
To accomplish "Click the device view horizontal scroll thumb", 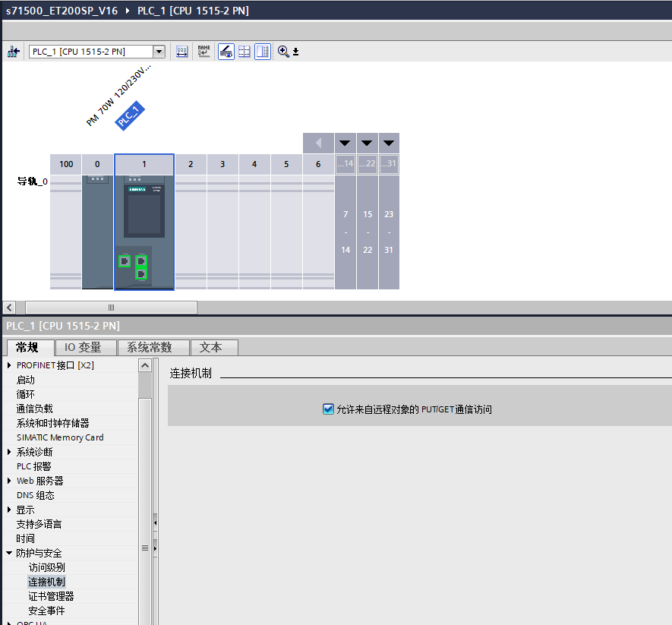I will click(112, 308).
